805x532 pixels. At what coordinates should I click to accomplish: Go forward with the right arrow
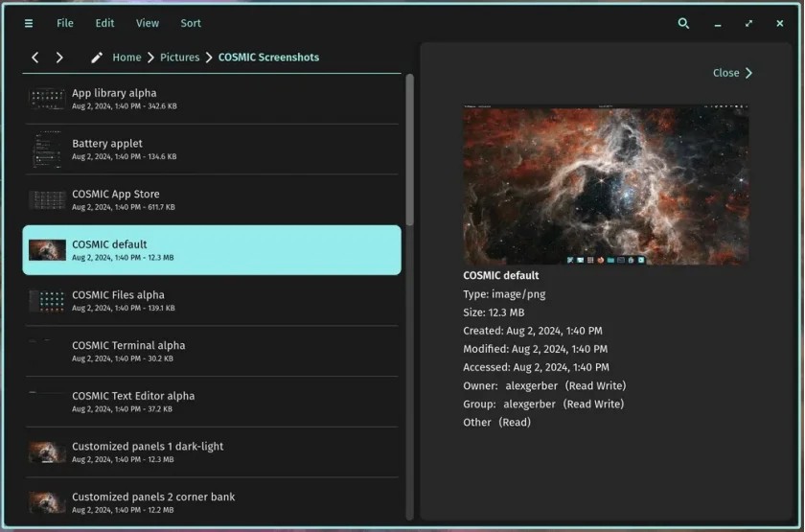(x=59, y=58)
